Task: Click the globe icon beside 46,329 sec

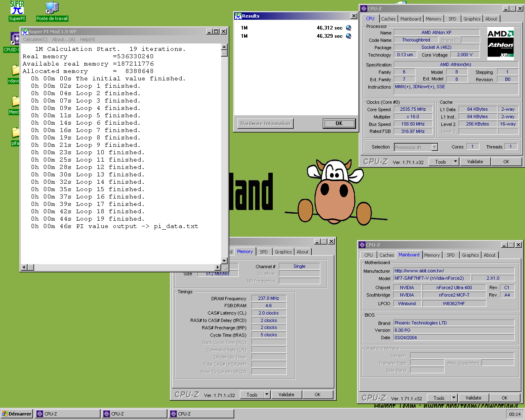Action: [349, 36]
